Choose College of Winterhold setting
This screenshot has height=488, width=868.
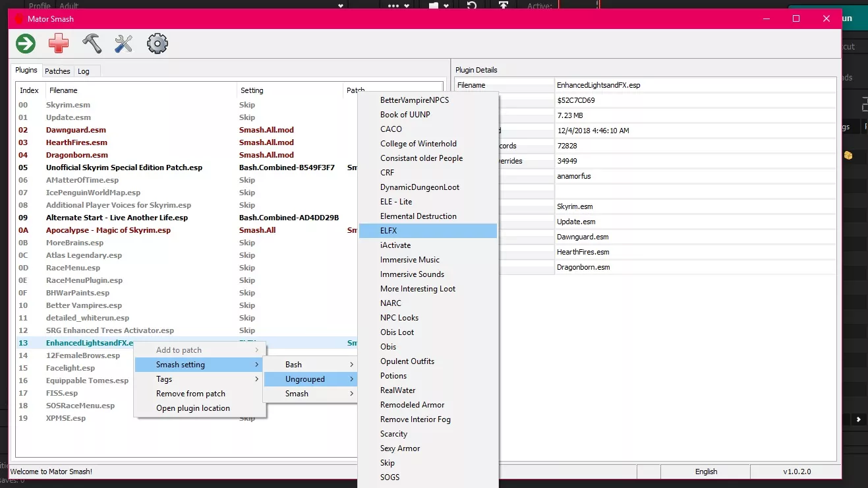pyautogui.click(x=428, y=144)
